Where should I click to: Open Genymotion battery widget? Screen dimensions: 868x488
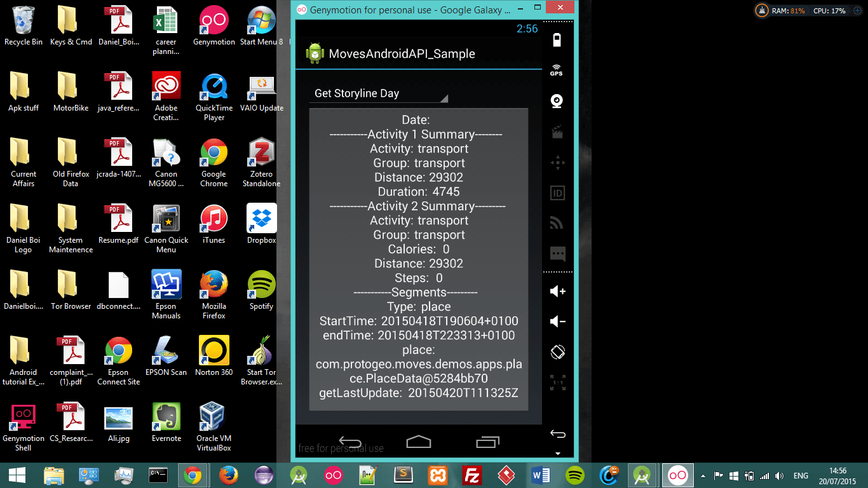coord(557,40)
